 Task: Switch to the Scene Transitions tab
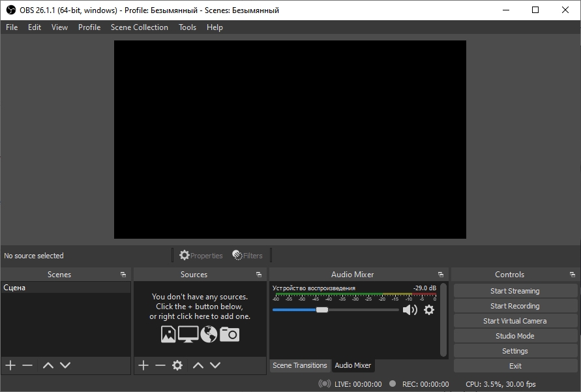[x=300, y=365]
